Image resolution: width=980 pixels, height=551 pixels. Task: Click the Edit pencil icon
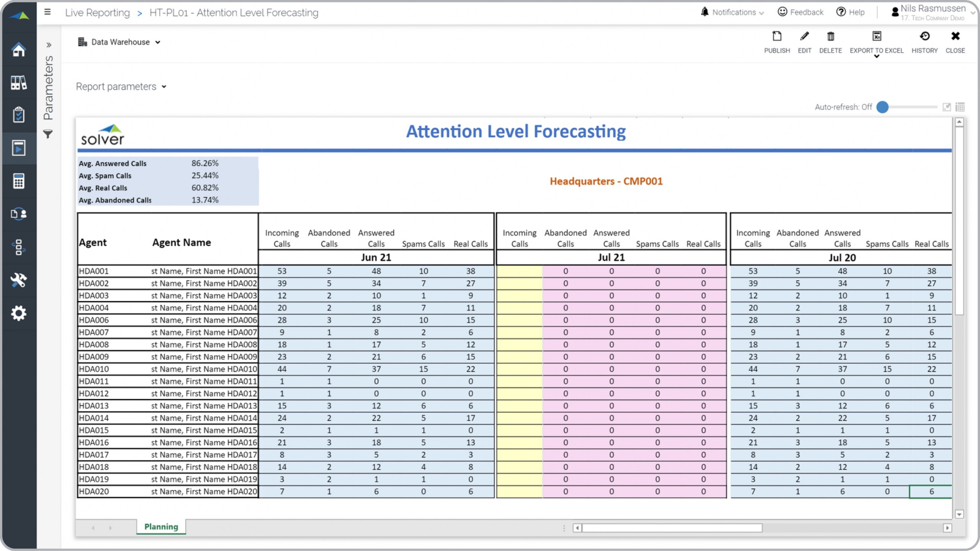click(804, 37)
